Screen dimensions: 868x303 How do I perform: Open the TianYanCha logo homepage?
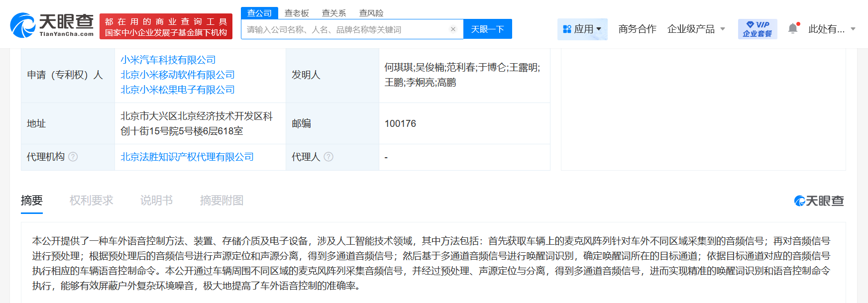point(52,25)
